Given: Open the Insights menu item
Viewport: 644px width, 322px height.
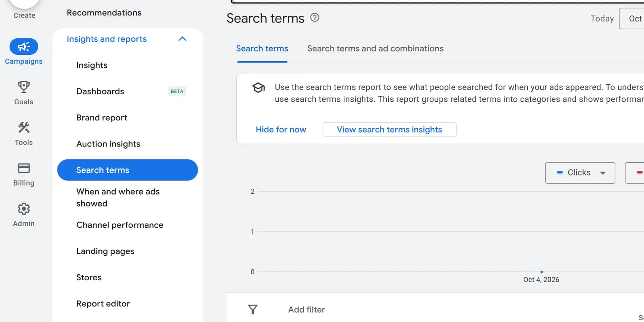Looking at the screenshot, I should click(x=92, y=65).
